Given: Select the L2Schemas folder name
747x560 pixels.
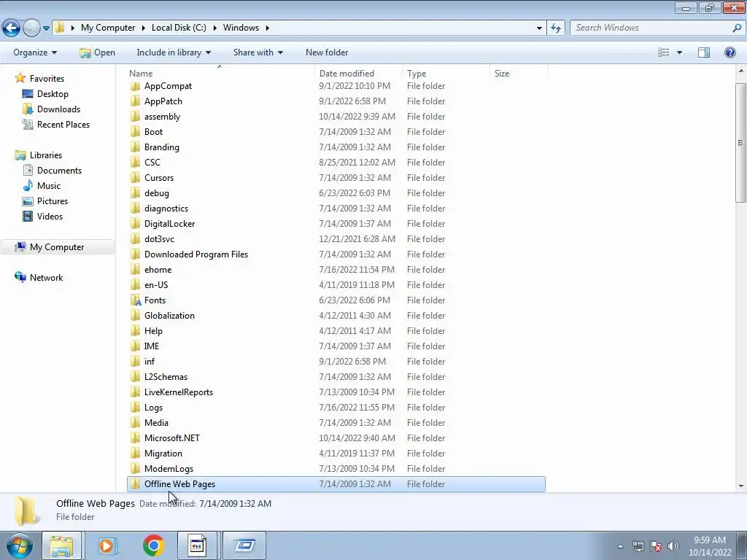Looking at the screenshot, I should click(166, 377).
